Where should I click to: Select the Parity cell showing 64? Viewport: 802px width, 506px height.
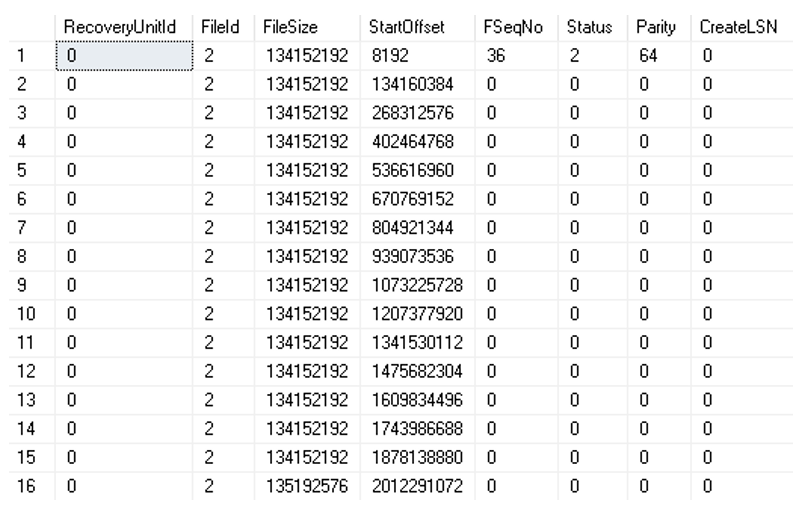click(x=645, y=58)
